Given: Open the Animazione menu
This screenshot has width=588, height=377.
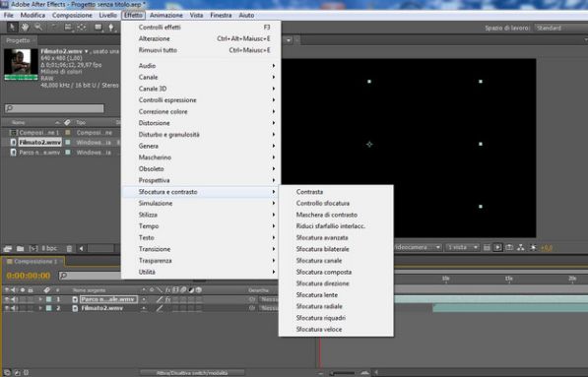Looking at the screenshot, I should [x=166, y=16].
